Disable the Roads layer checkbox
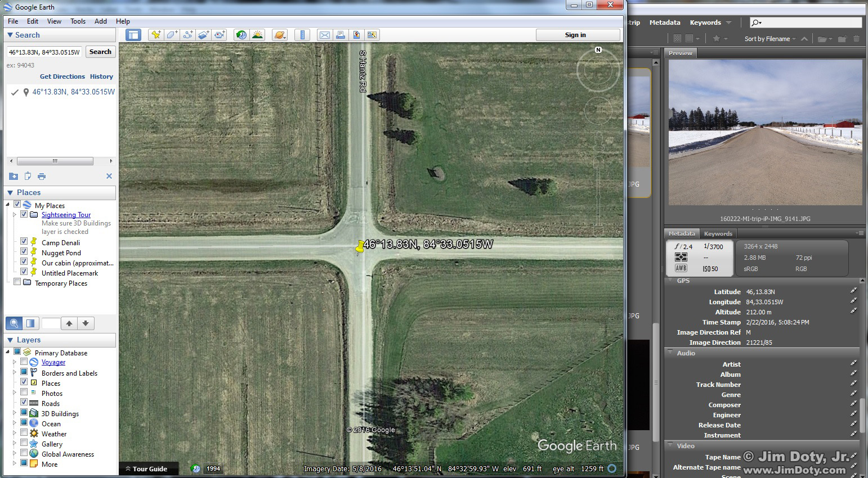Image resolution: width=868 pixels, height=478 pixels. (x=24, y=403)
